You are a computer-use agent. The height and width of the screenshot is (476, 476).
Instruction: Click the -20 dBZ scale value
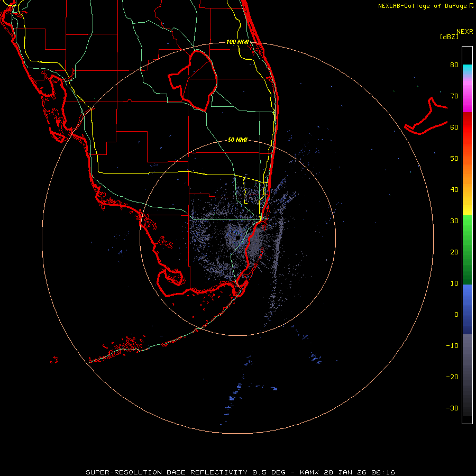[452, 377]
